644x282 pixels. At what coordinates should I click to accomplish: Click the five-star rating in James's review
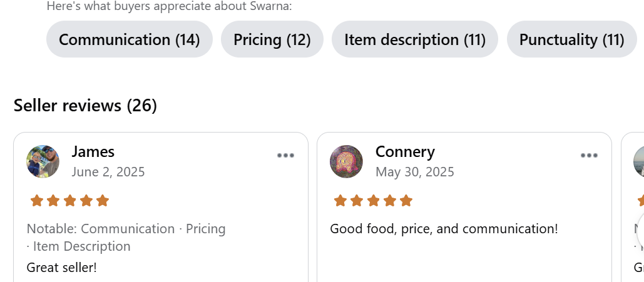click(69, 201)
